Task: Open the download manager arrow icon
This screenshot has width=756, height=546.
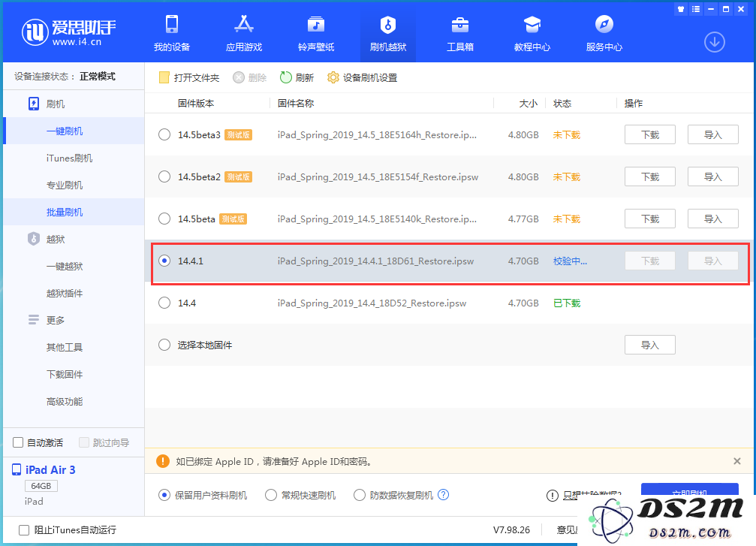Action: 715,43
